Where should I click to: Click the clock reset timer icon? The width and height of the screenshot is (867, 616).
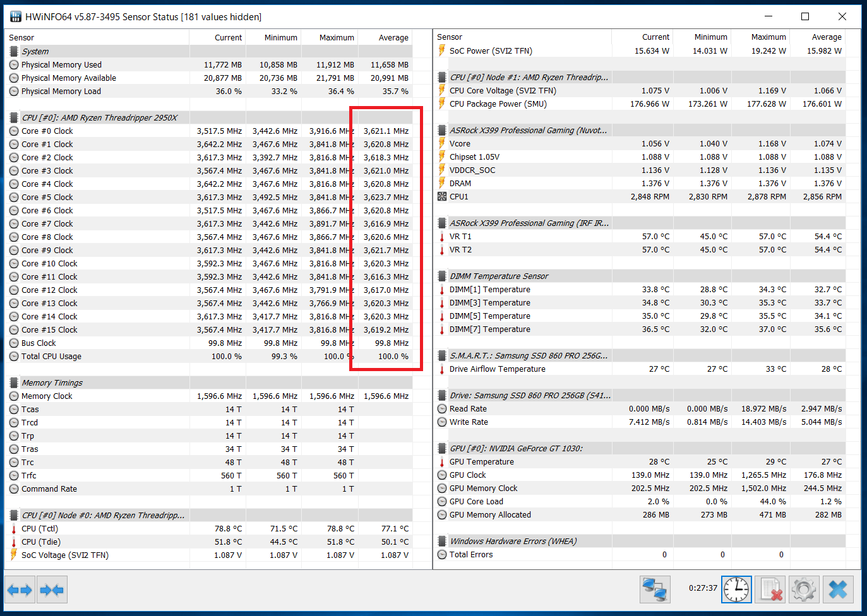tap(737, 590)
